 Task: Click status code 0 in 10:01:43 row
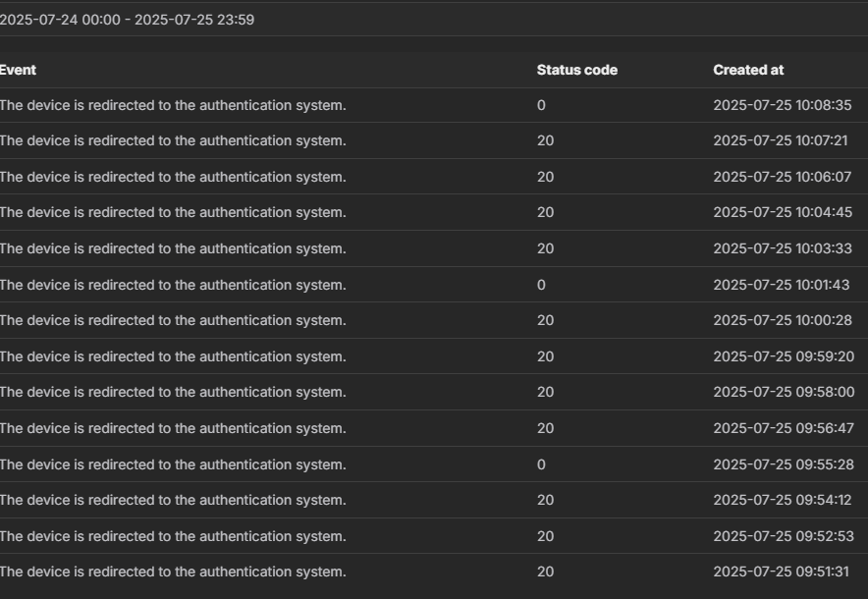[541, 285]
